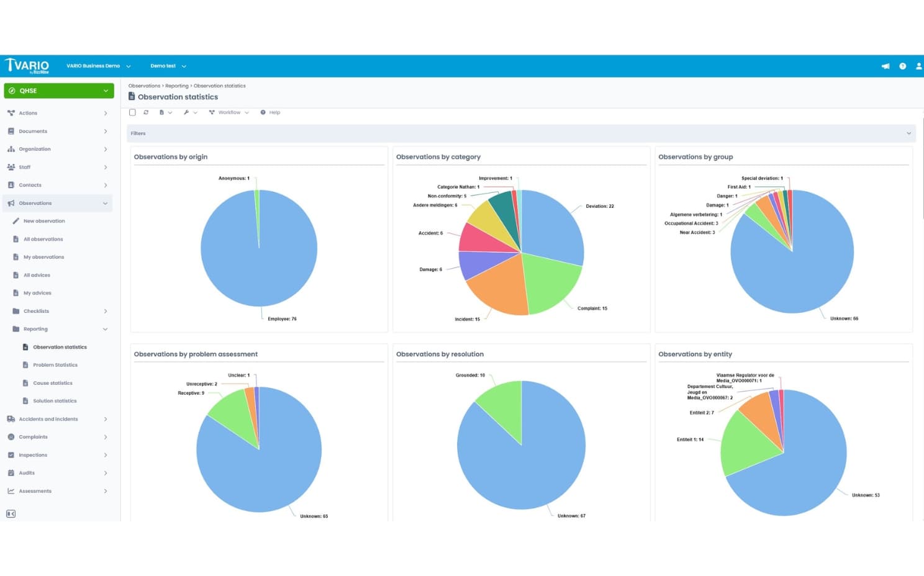Open the VARIO Business Demo dropdown
924x576 pixels.
tap(98, 66)
